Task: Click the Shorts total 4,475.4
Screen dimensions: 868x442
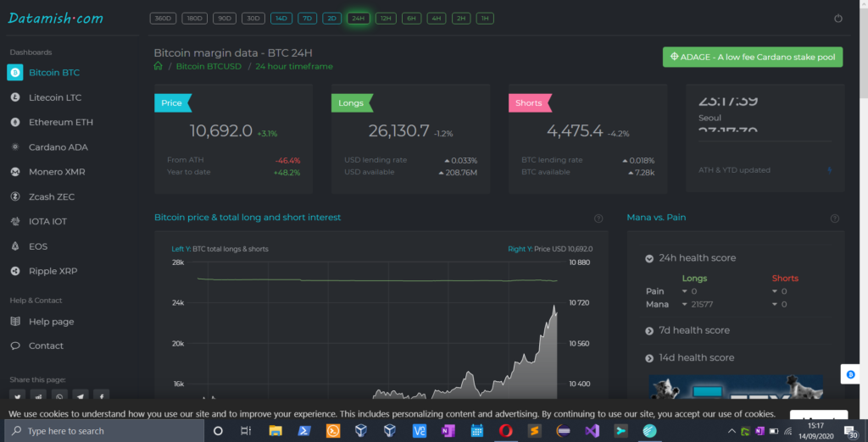Action: coord(575,131)
